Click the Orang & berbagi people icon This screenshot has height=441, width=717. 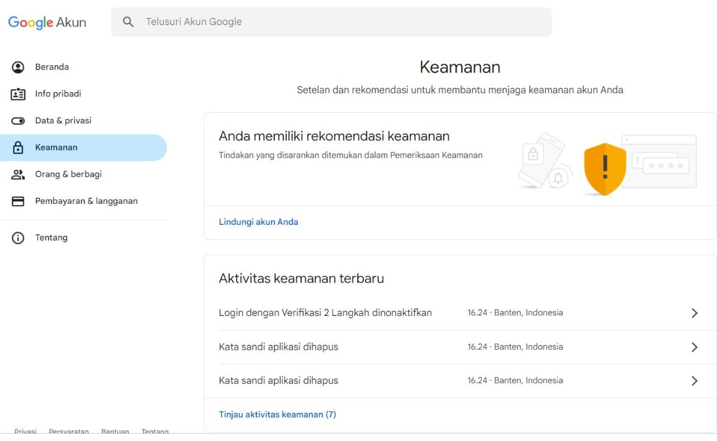pyautogui.click(x=18, y=174)
